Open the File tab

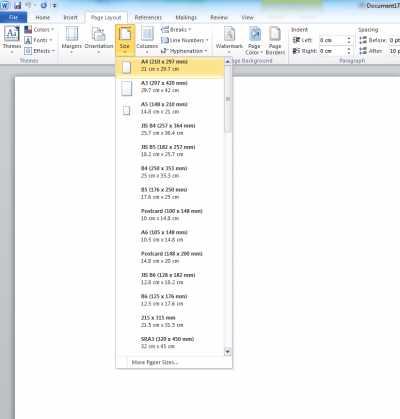click(13, 17)
